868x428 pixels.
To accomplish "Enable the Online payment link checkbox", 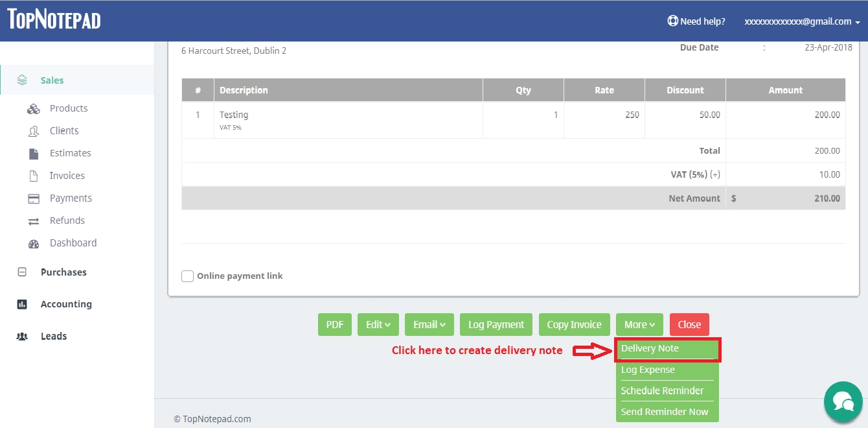I will pyautogui.click(x=187, y=276).
